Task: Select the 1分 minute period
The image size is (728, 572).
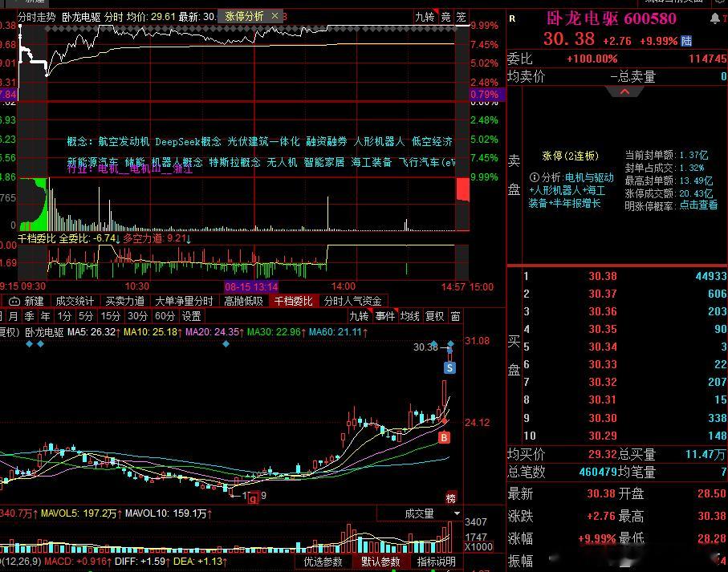Action: 64,316
